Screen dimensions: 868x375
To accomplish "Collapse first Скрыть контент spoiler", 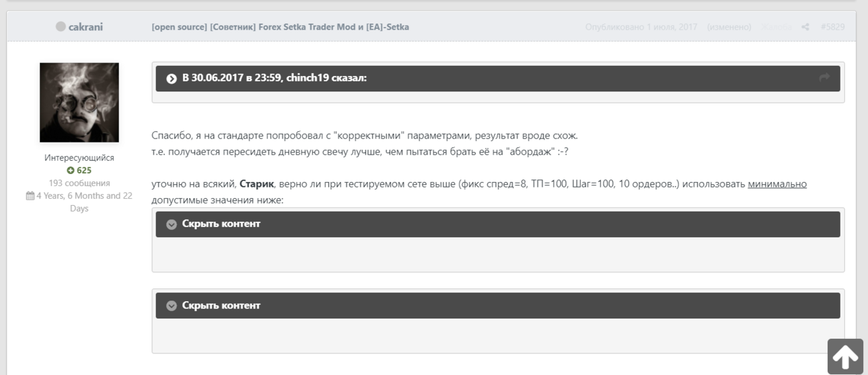I will coord(172,224).
